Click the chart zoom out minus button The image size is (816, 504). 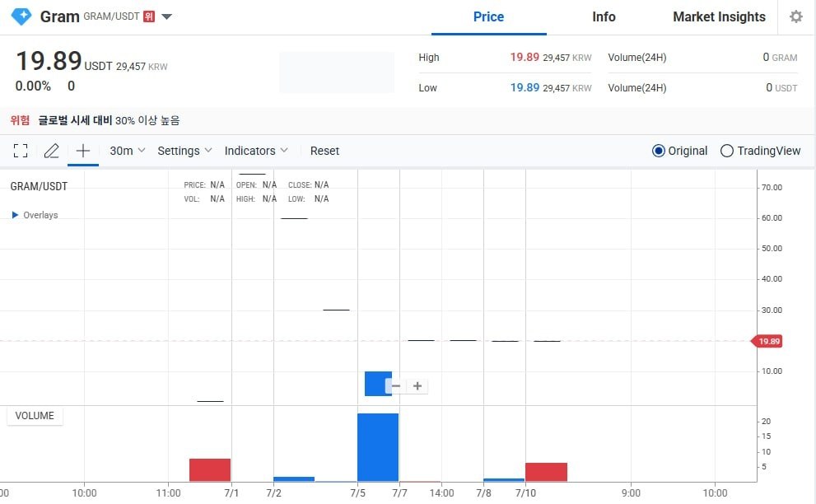point(396,385)
